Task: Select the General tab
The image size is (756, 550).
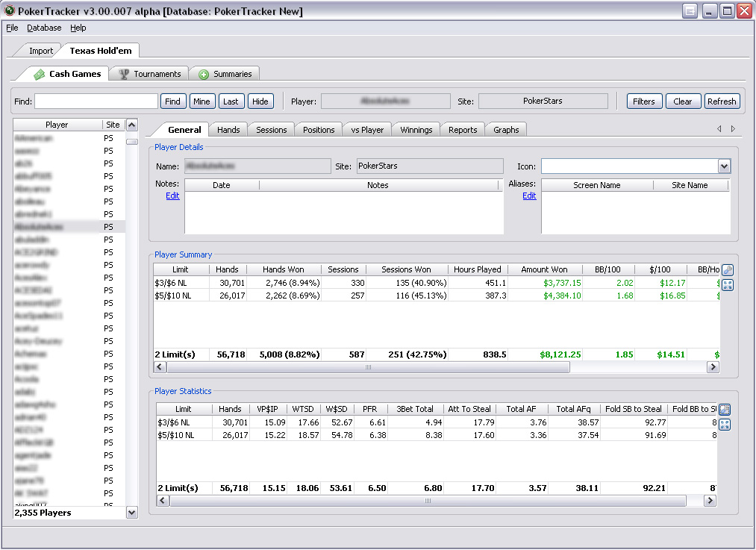Action: pyautogui.click(x=184, y=130)
